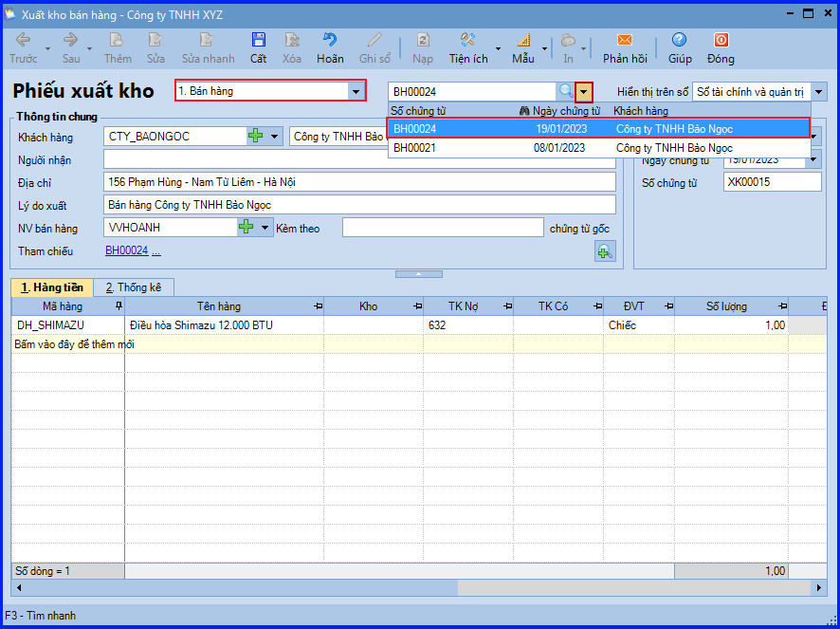Select voucher BH00024 in dropdown list
The height and width of the screenshot is (629, 840).
(598, 129)
